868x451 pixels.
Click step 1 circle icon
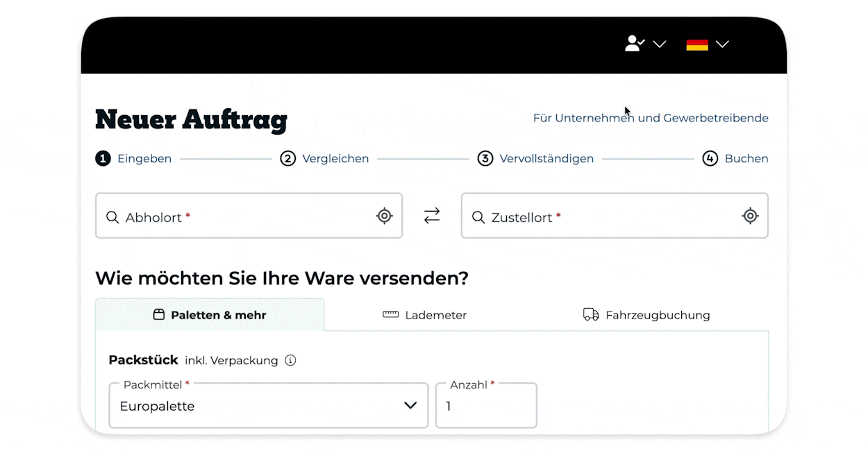click(103, 158)
